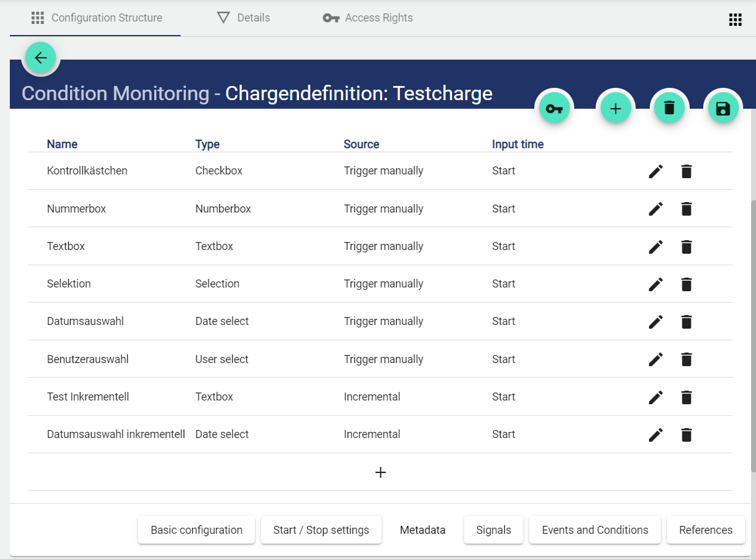756x559 pixels.
Task: Select the Configuration Structure tab
Action: (97, 18)
